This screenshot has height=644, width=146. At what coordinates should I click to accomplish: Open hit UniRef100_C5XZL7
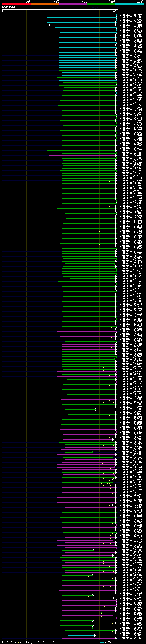[x=131, y=27]
